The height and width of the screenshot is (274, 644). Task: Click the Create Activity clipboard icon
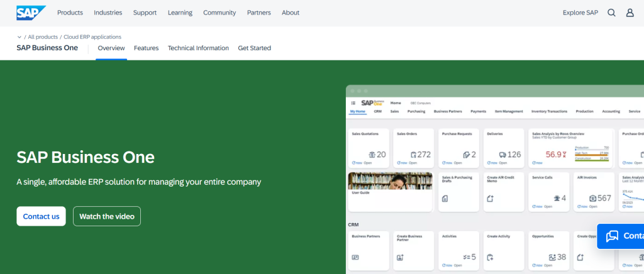coord(490,257)
